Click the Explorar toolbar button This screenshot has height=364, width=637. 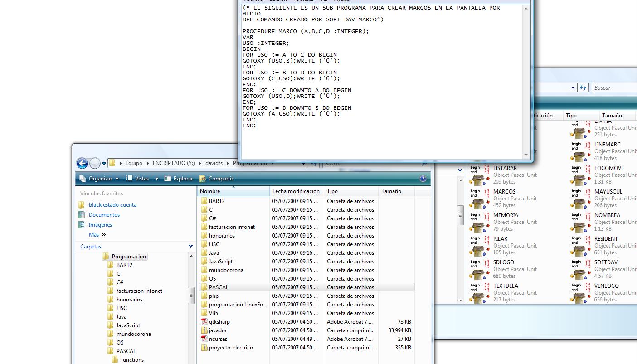(179, 179)
